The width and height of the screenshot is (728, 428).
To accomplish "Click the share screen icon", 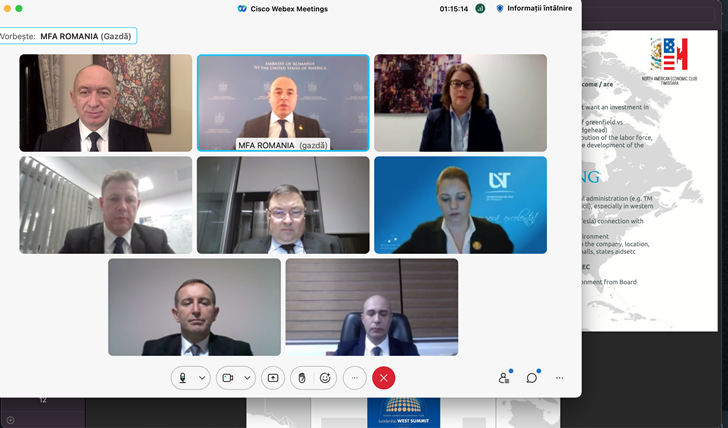I will (273, 378).
